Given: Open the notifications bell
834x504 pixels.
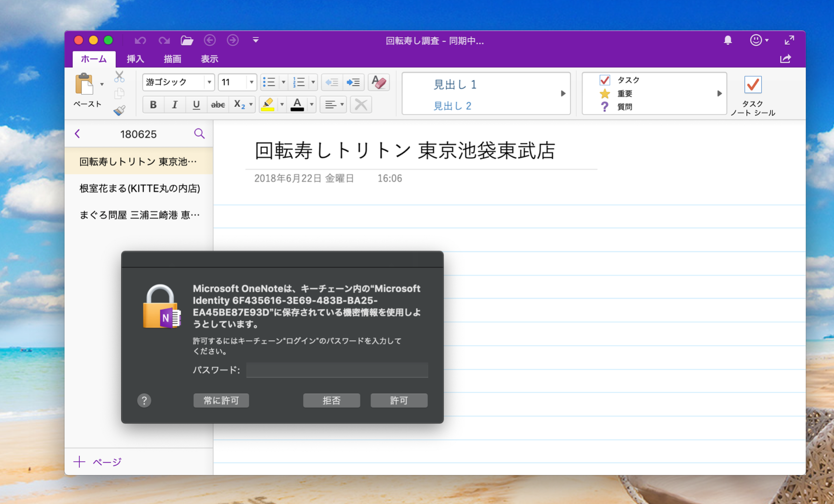Looking at the screenshot, I should [x=728, y=41].
